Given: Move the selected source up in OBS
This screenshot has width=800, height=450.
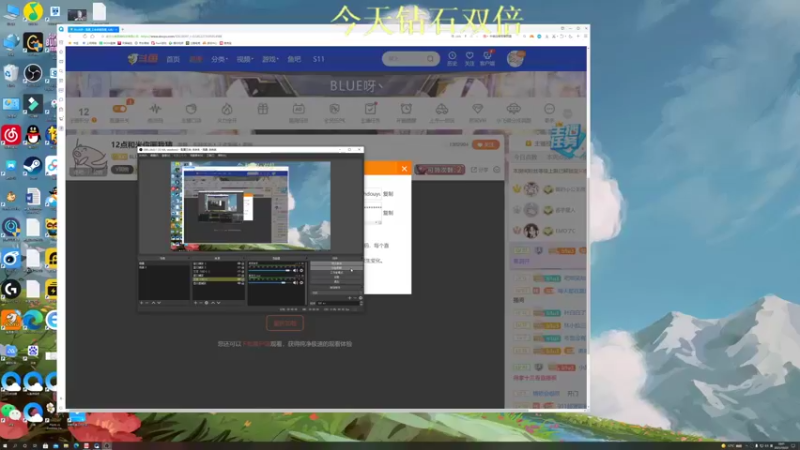Looking at the screenshot, I should click(x=213, y=303).
